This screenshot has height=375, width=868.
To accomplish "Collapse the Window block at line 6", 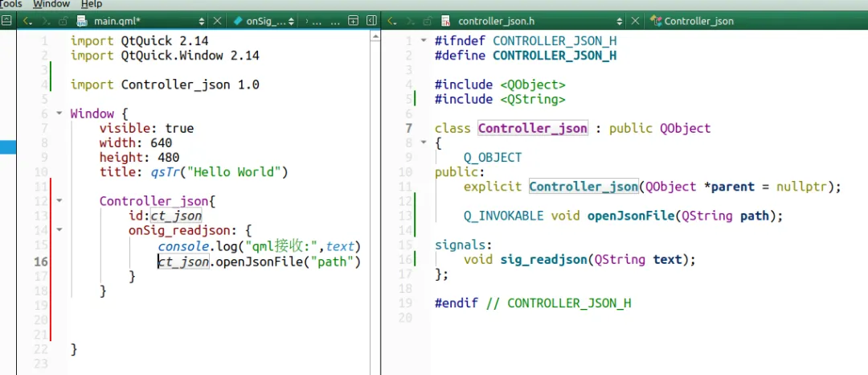I will tap(59, 113).
